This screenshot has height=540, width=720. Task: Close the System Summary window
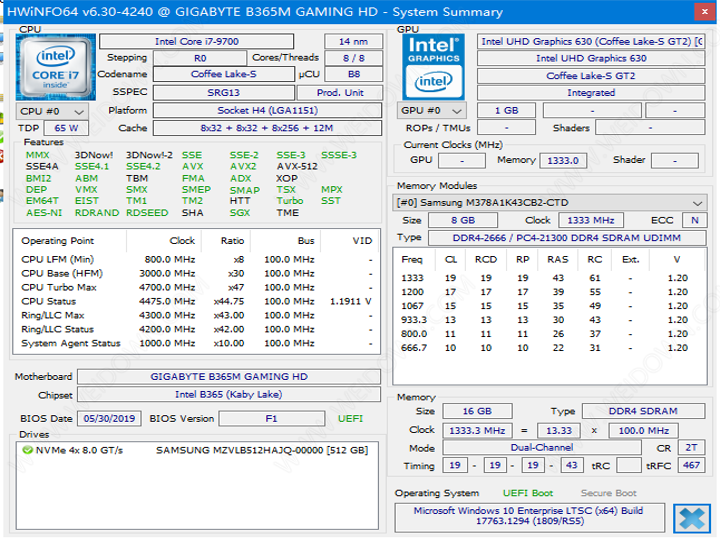coord(704,11)
